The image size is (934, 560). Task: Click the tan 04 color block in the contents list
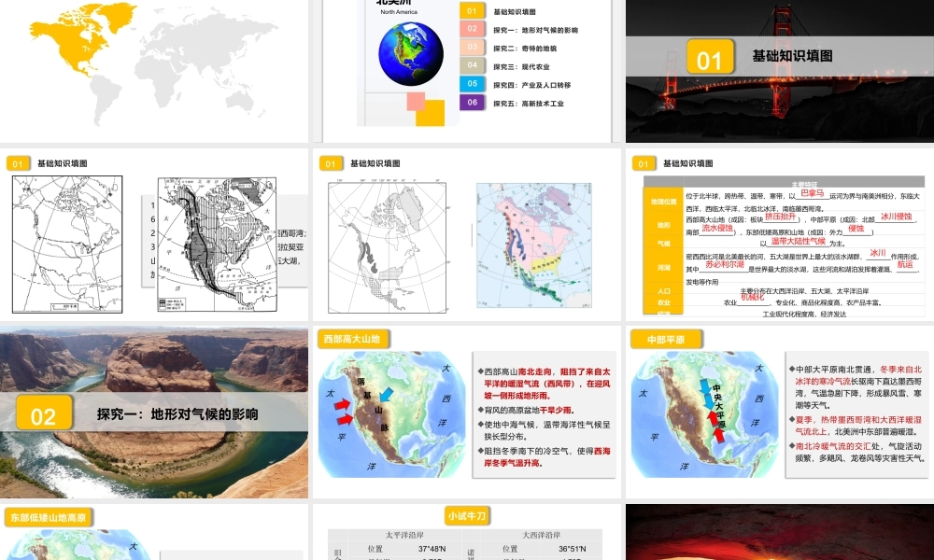click(473, 65)
